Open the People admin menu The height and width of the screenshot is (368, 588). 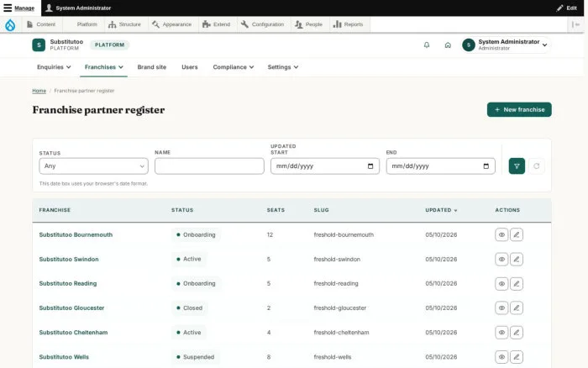point(308,24)
